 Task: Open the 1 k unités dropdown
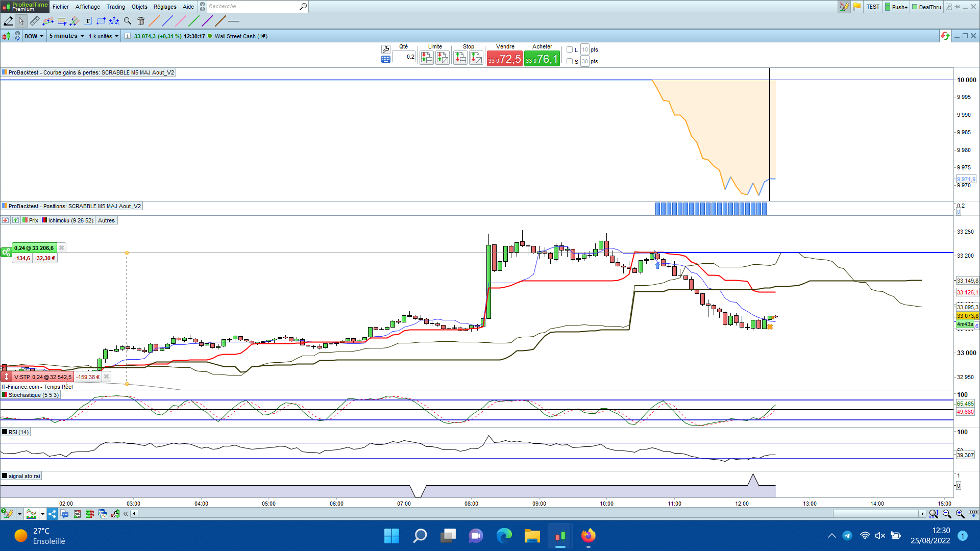(104, 36)
